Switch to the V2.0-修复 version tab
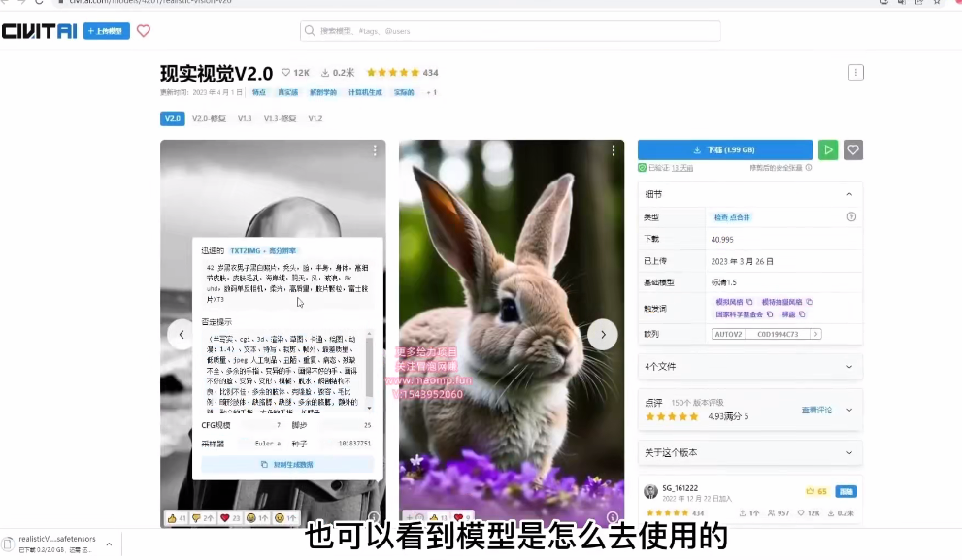This screenshot has height=560, width=962. (x=210, y=118)
